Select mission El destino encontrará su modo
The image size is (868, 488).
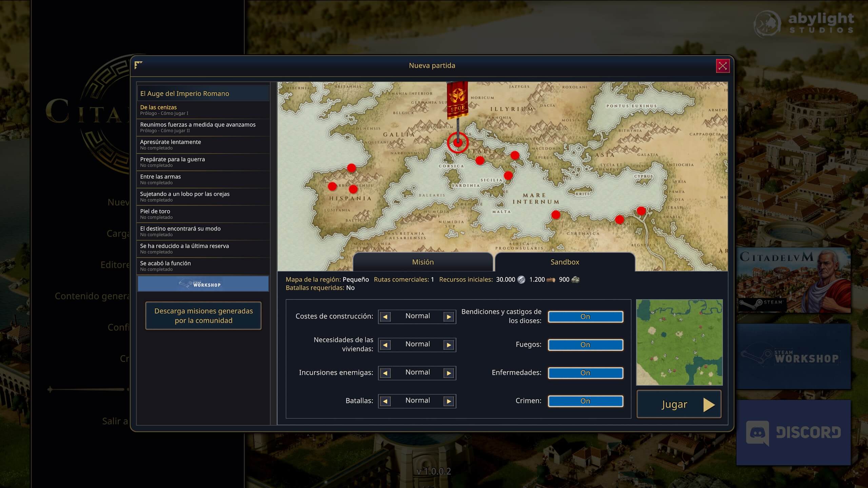pos(203,231)
